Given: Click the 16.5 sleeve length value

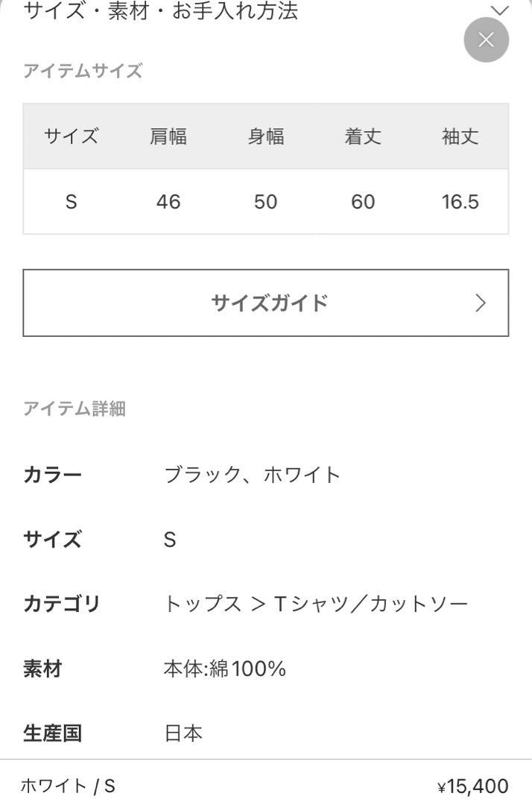Looking at the screenshot, I should [x=460, y=202].
